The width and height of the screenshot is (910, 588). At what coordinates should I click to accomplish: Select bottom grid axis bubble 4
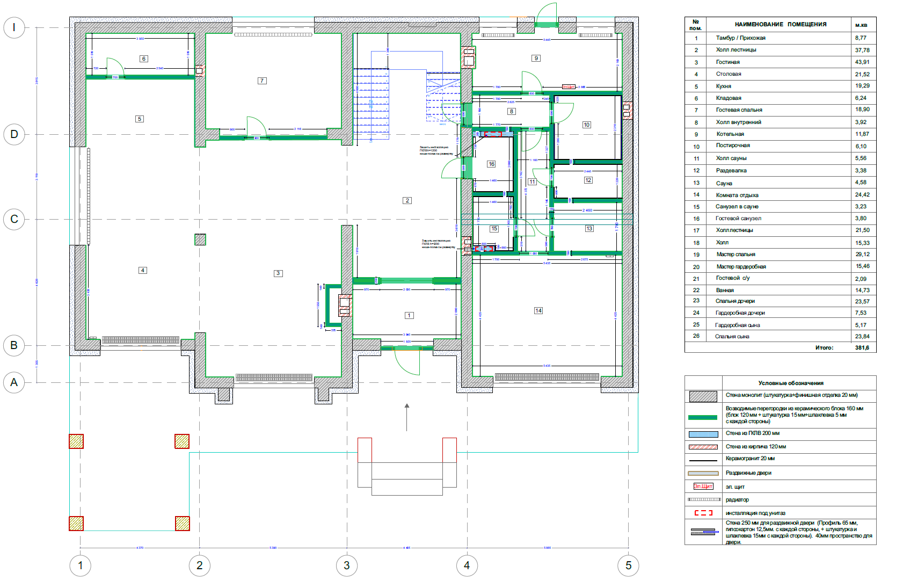coord(467,565)
